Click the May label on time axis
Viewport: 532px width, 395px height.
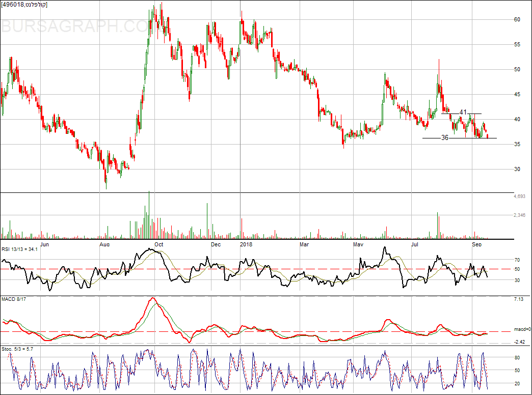point(359,244)
